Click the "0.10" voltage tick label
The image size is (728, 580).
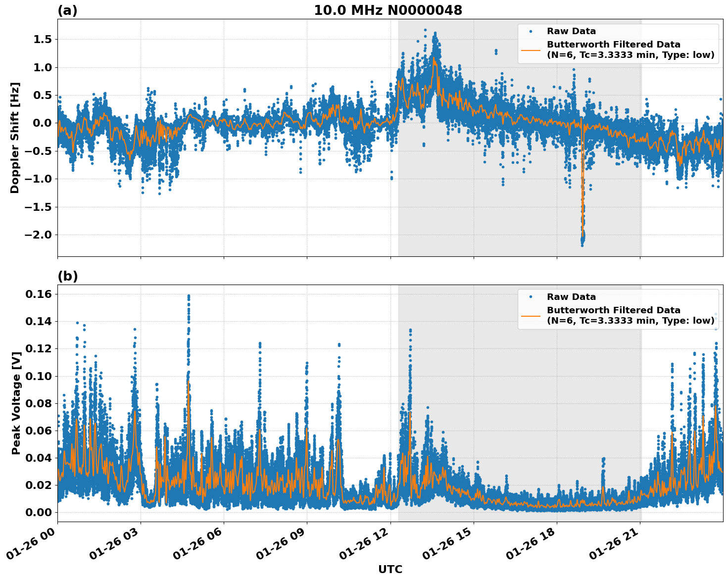coord(40,376)
